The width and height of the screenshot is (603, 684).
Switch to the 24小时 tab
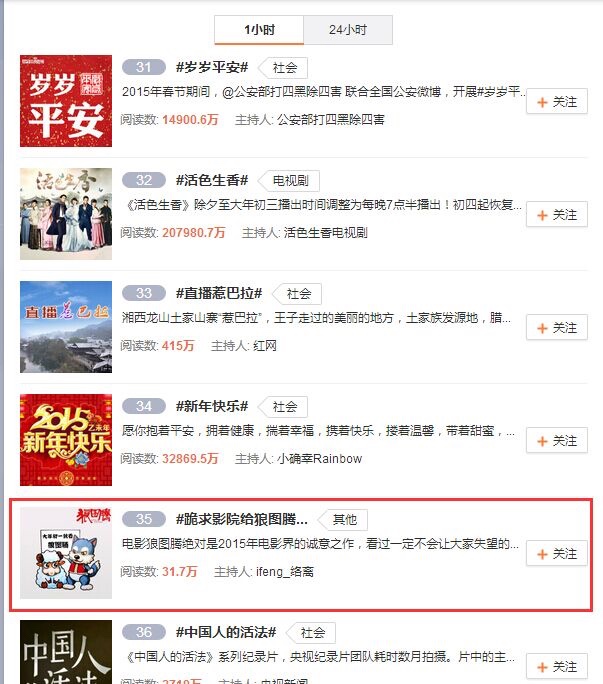coord(348,30)
